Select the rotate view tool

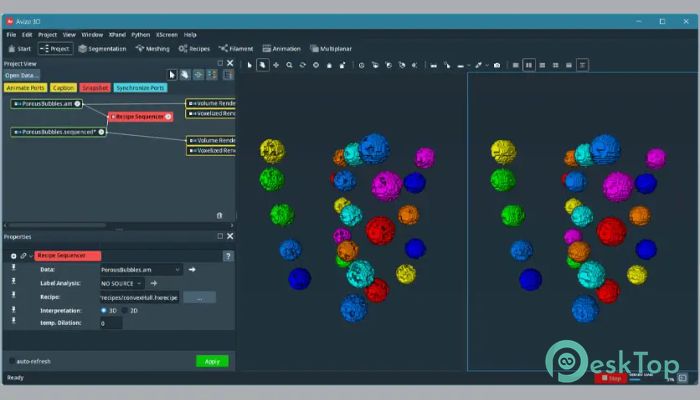303,65
